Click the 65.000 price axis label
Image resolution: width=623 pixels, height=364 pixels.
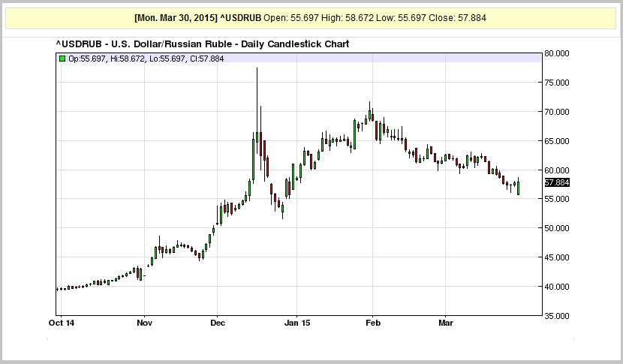click(x=557, y=141)
